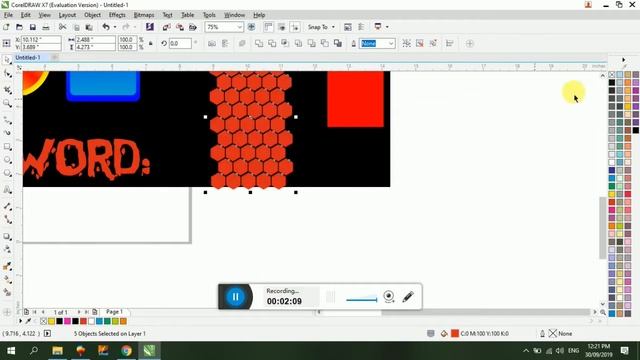640x360 pixels.
Task: Click the Print icon
Action: 46,27
